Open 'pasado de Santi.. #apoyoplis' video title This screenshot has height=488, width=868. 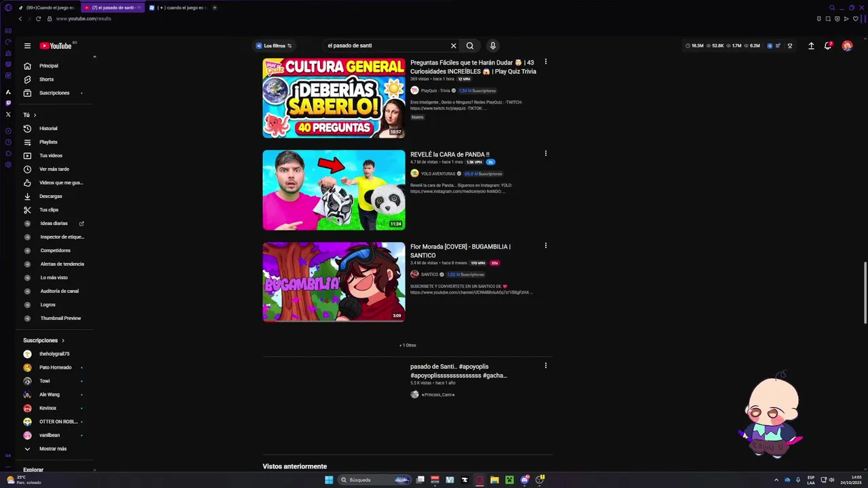pos(458,371)
